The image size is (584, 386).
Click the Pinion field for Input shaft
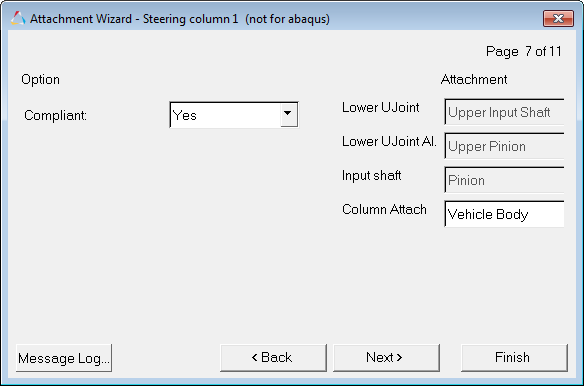tap(504, 180)
